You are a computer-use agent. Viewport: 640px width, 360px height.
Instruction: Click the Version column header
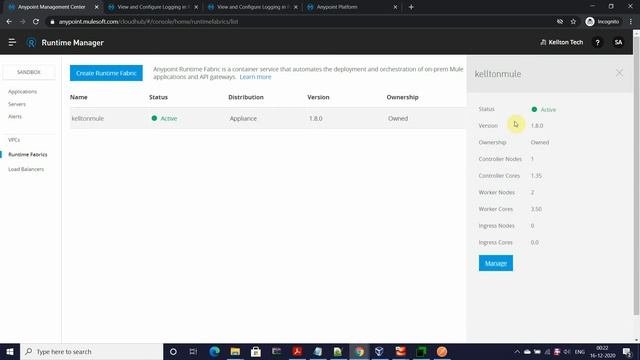318,97
